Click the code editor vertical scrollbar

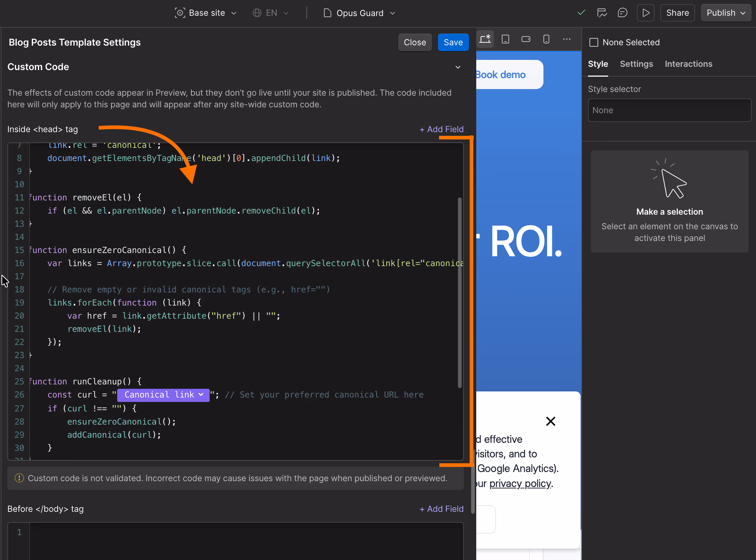point(460,292)
